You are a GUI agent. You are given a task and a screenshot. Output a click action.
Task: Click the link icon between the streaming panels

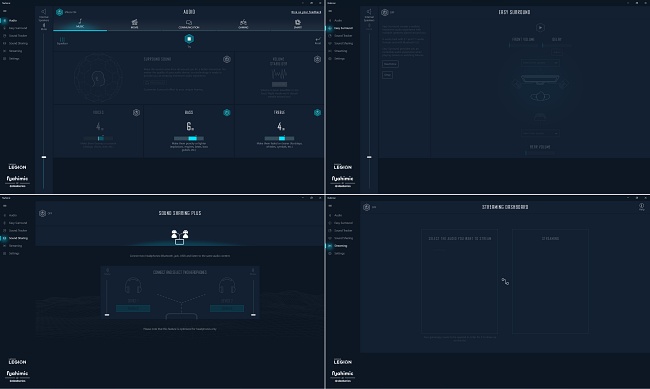coord(505,282)
